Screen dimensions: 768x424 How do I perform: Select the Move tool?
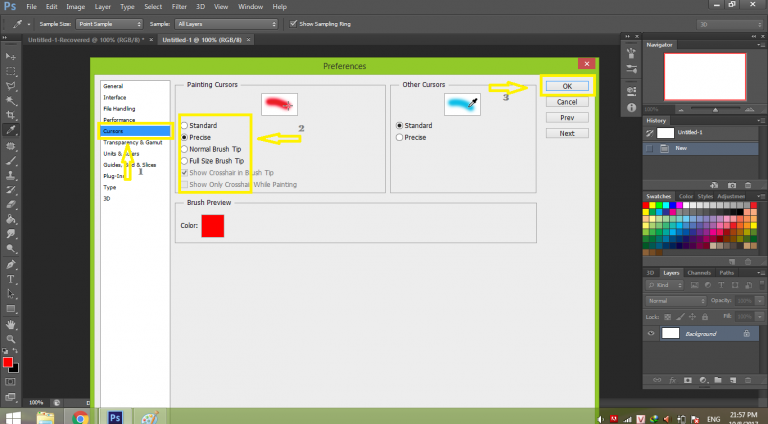(x=10, y=56)
